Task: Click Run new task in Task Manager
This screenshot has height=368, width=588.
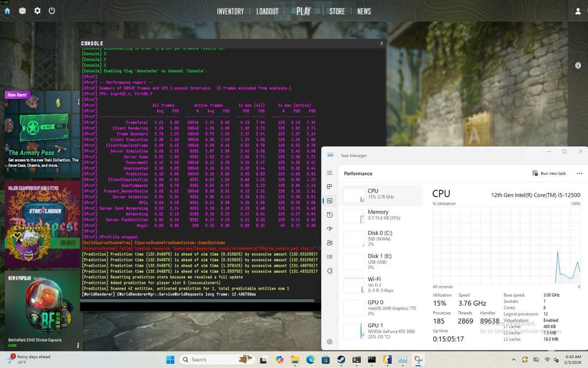Action: pos(549,174)
